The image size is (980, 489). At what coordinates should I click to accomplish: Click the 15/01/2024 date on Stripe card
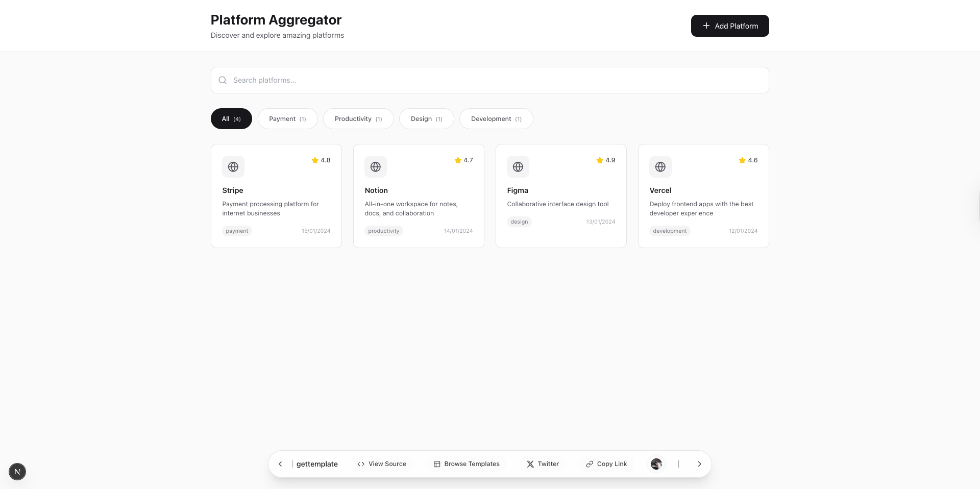pyautogui.click(x=316, y=231)
